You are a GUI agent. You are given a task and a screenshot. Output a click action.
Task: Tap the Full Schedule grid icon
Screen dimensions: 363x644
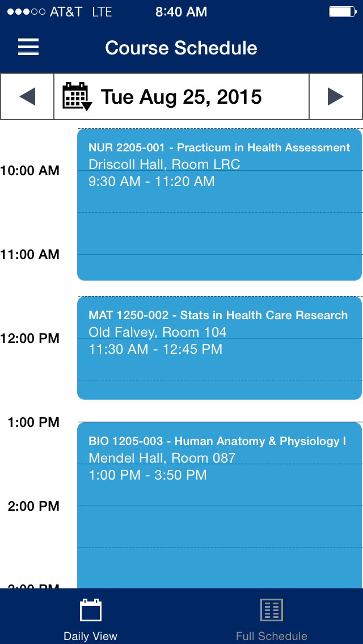(272, 610)
